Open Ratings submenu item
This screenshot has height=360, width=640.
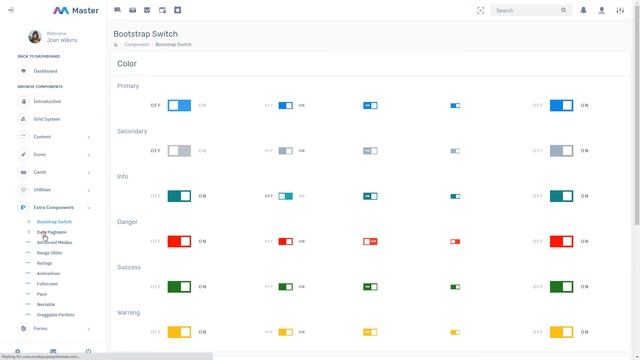[44, 263]
